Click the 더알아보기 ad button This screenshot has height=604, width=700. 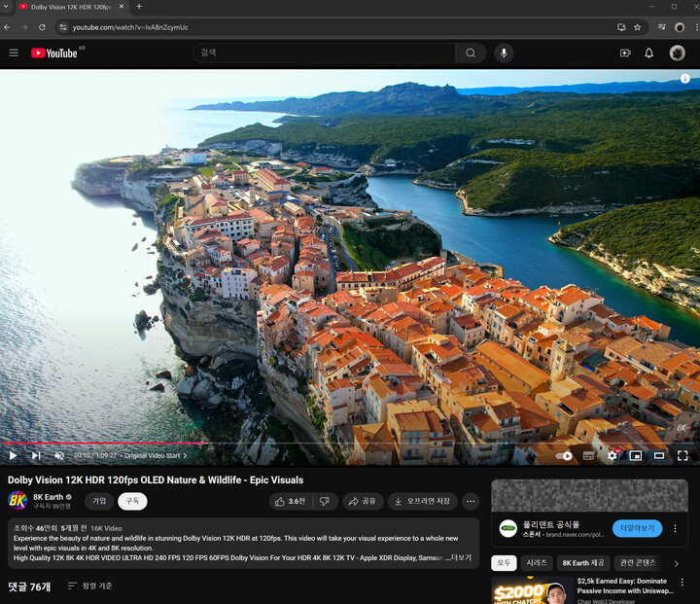[637, 528]
